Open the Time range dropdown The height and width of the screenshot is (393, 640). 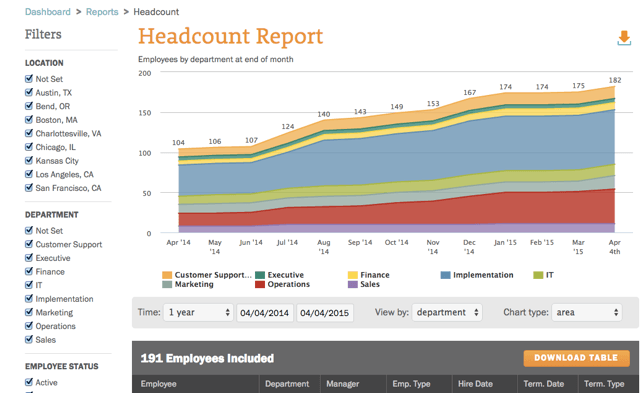(199, 313)
